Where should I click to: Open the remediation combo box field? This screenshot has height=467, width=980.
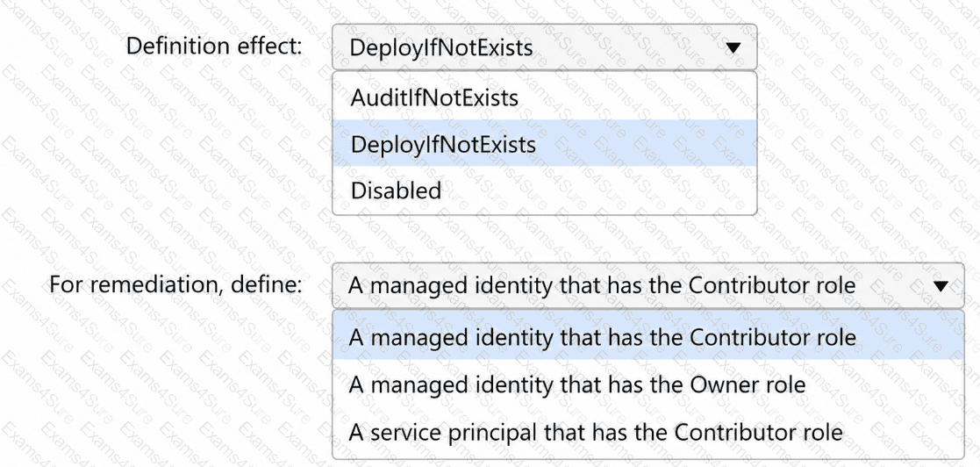point(648,285)
